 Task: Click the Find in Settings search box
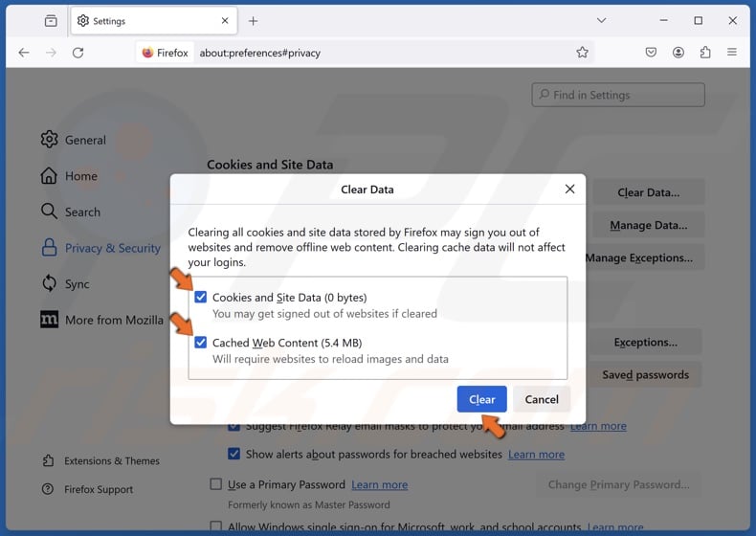[618, 95]
